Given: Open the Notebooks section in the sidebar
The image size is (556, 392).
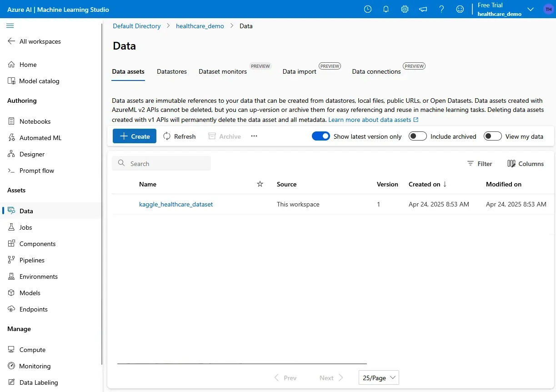Looking at the screenshot, I should pos(34,121).
